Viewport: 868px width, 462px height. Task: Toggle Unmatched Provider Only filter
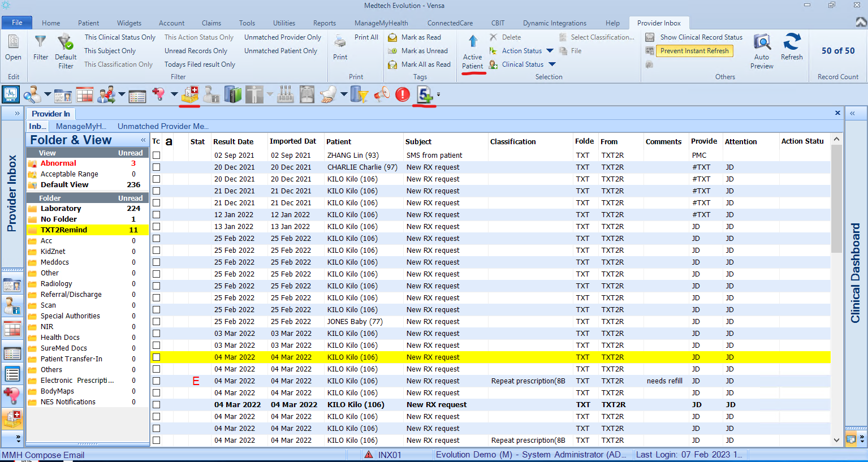coord(283,37)
